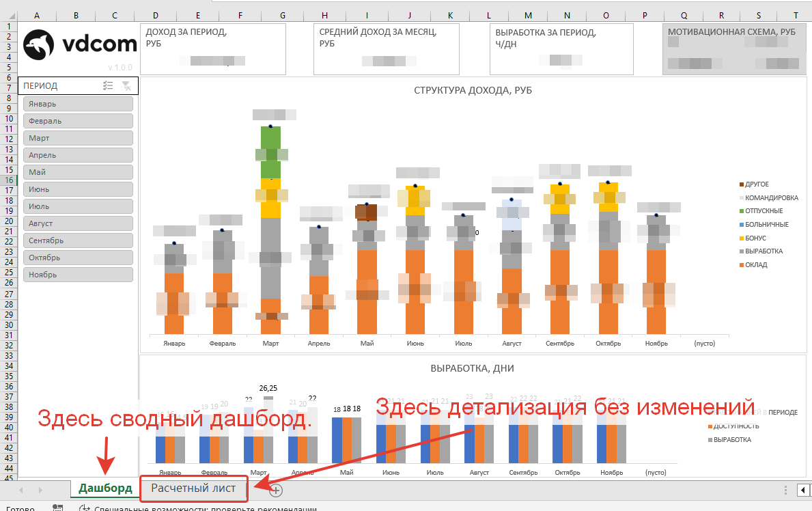The image size is (812, 511).
Task: Clear the filter using the slicer funnel icon
Action: coord(127,85)
